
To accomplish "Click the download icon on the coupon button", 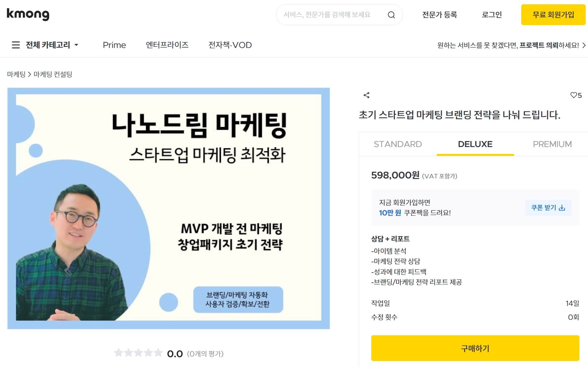I will tap(562, 207).
